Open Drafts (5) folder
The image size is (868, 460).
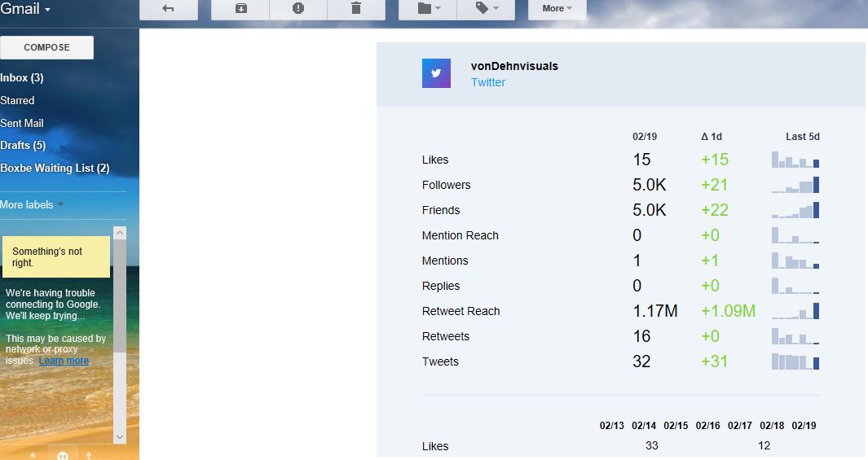click(23, 146)
